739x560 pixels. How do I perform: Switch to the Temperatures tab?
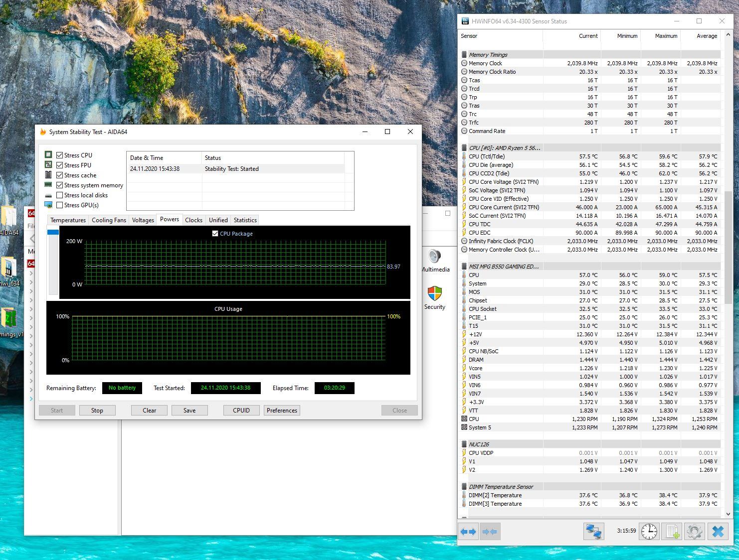point(68,220)
